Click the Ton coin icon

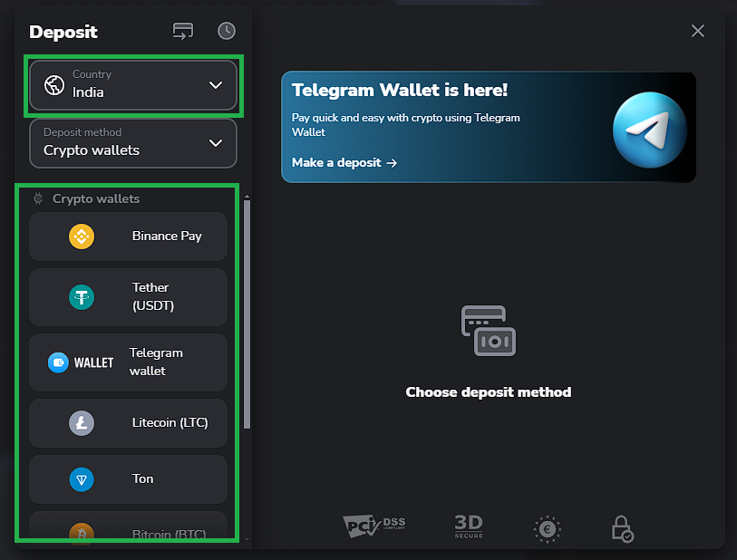(82, 479)
